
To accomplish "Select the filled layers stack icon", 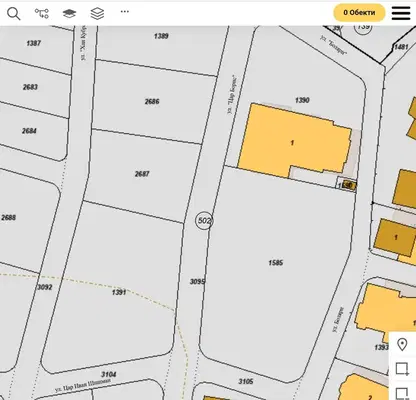I will (x=69, y=13).
